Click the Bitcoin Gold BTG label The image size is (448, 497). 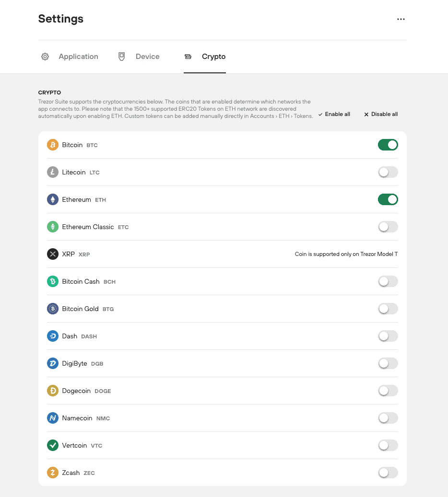coord(88,308)
